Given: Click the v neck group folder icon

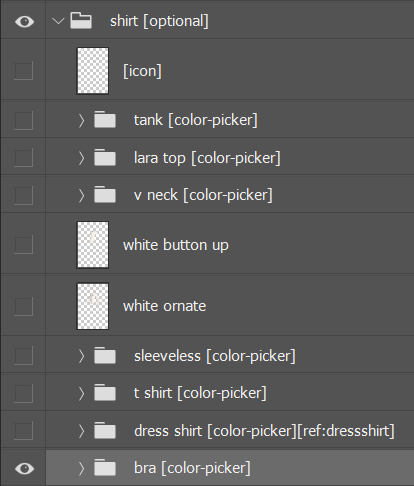Looking at the screenshot, I should (105, 195).
